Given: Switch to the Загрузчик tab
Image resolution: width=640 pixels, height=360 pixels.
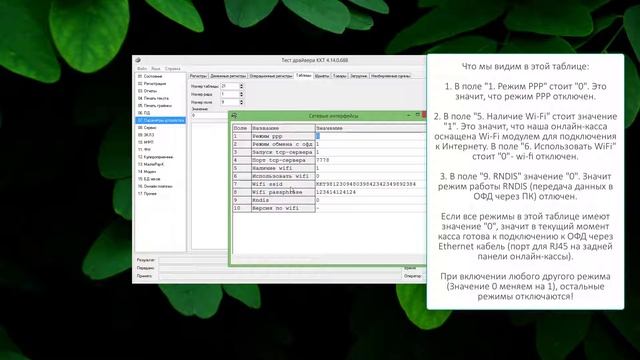Looking at the screenshot, I should tap(359, 76).
